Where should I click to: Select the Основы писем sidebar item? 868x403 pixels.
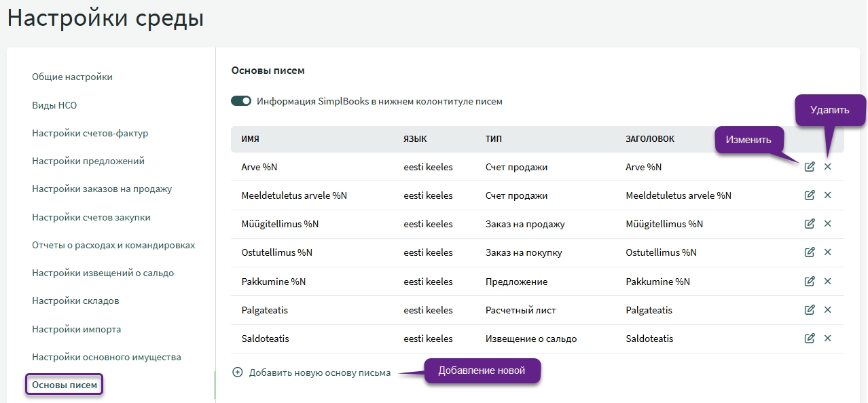click(65, 385)
